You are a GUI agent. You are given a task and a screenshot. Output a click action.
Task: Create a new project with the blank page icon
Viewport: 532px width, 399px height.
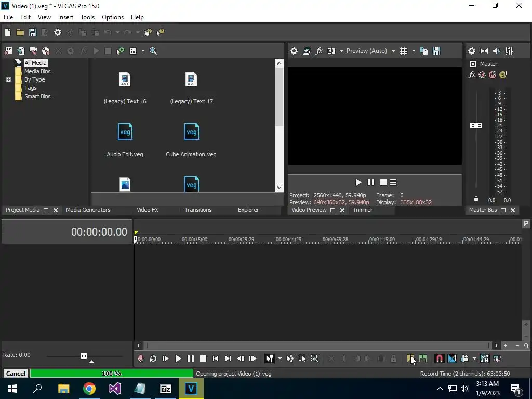coord(8,32)
